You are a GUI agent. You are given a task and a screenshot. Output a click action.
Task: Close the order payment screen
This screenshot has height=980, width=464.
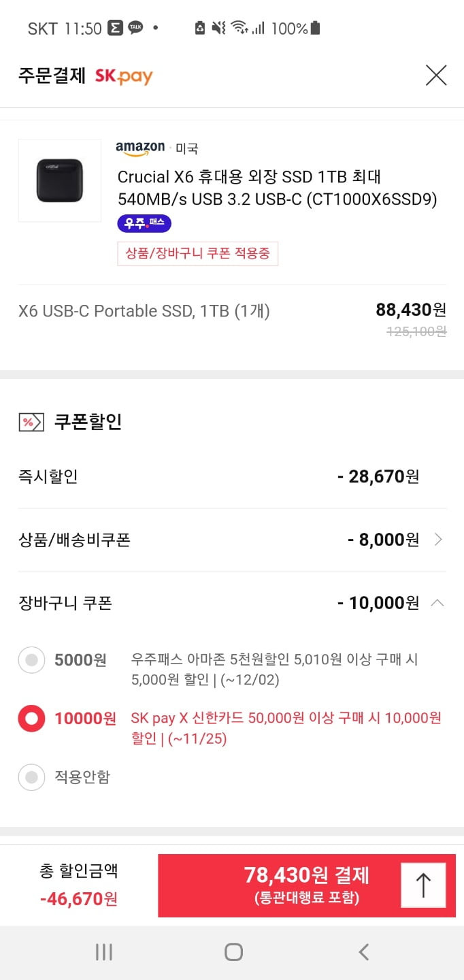(x=436, y=75)
